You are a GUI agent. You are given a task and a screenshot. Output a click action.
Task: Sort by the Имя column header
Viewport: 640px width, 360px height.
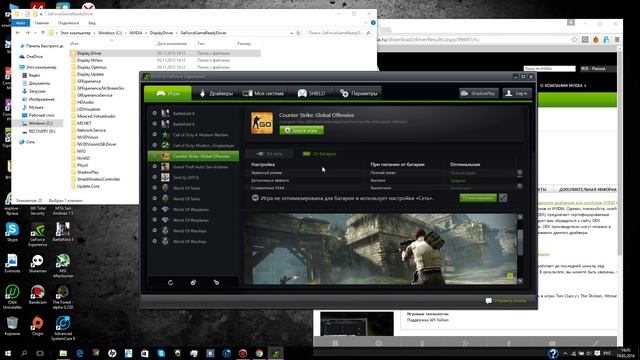tap(74, 43)
